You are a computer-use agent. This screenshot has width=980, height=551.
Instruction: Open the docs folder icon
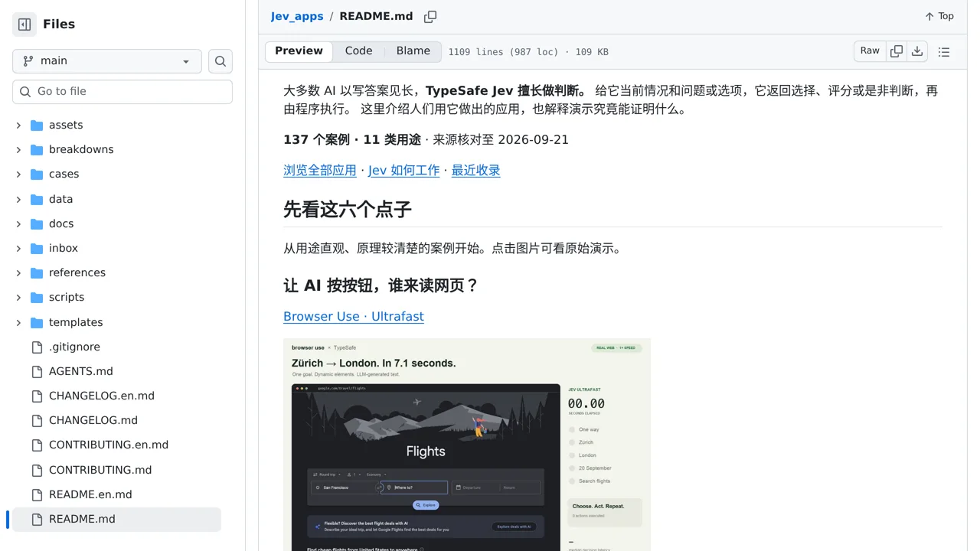(37, 223)
